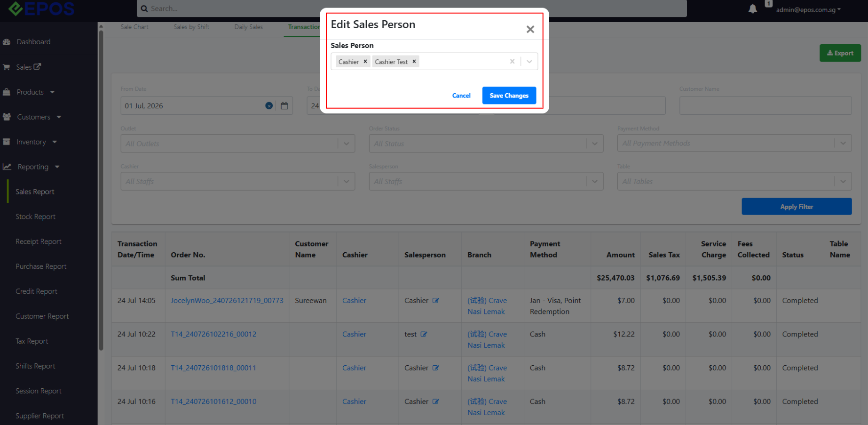Switch to Sales by Shift tab
Image resolution: width=868 pixels, height=425 pixels.
pos(191,27)
